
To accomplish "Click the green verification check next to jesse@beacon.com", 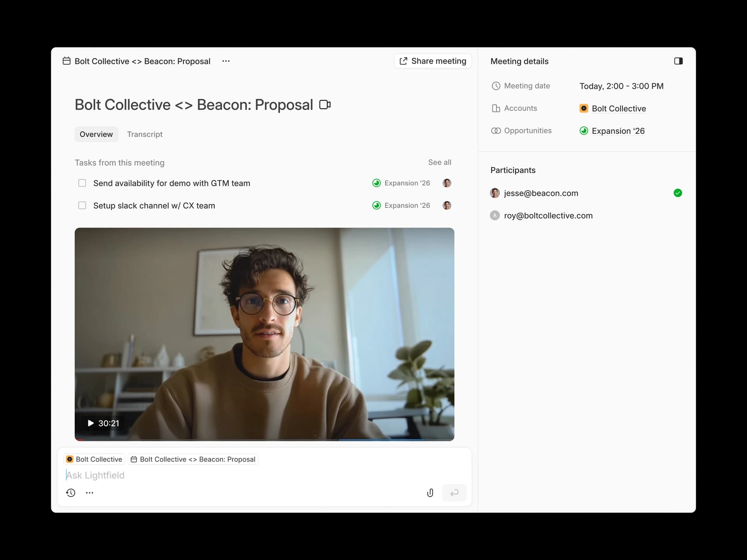I will tap(678, 193).
